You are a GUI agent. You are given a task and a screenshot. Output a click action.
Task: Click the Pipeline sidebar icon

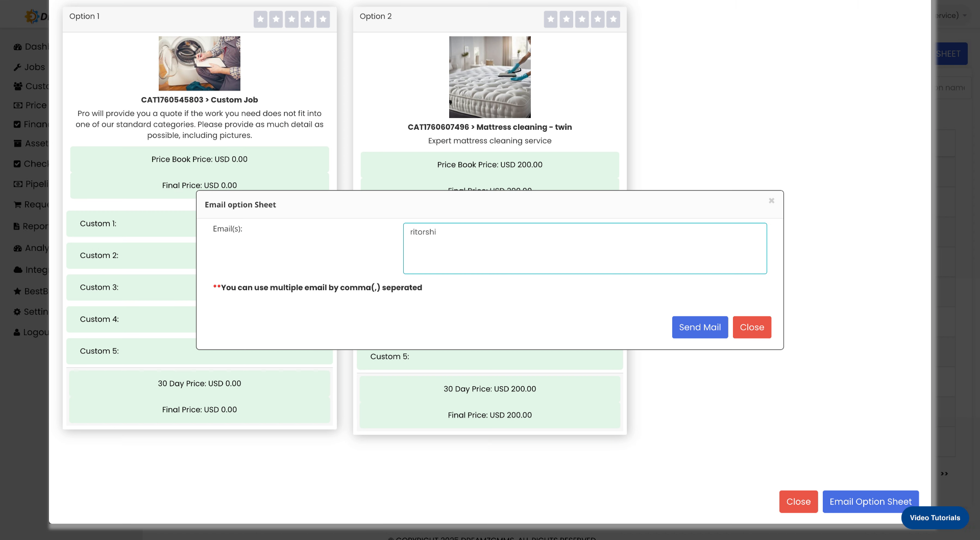click(18, 184)
